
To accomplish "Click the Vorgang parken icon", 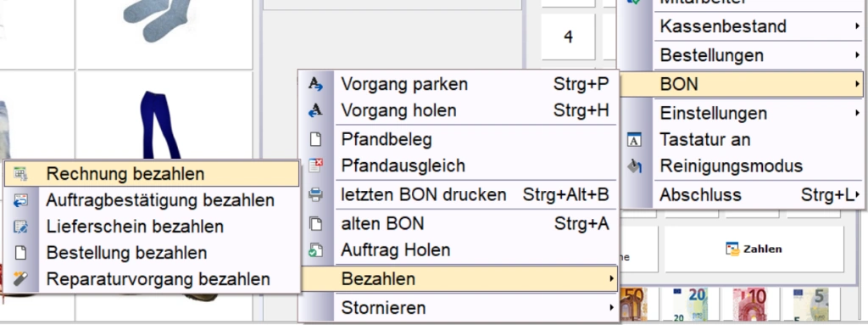I will pyautogui.click(x=315, y=84).
